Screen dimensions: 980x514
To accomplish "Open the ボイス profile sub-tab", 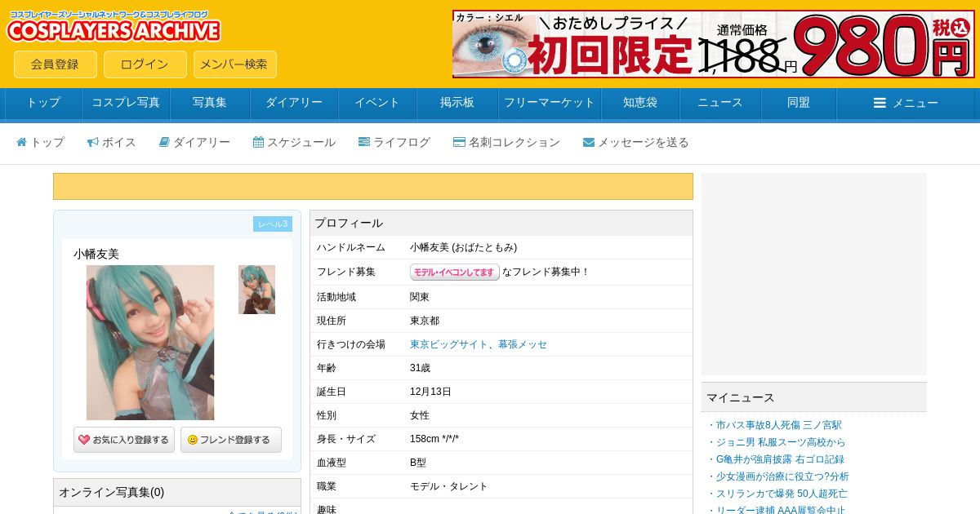I will click(x=112, y=142).
